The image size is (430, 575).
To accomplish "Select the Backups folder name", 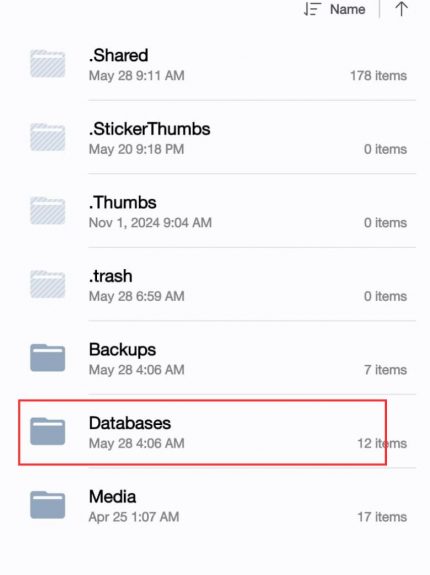I will click(x=122, y=350).
